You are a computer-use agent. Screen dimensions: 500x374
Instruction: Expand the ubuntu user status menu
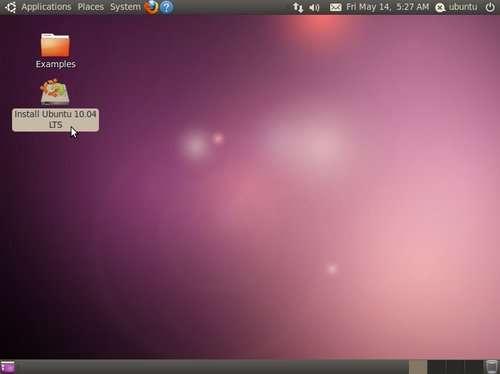pos(456,7)
